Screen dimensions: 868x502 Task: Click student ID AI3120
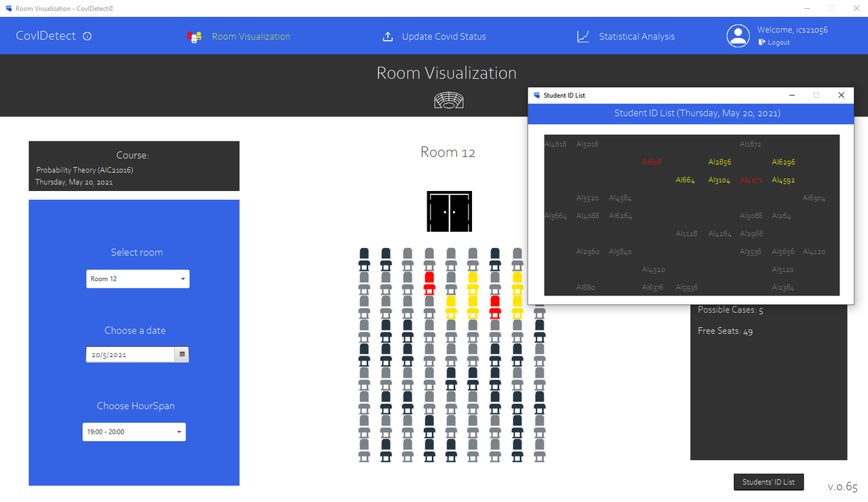[783, 270]
